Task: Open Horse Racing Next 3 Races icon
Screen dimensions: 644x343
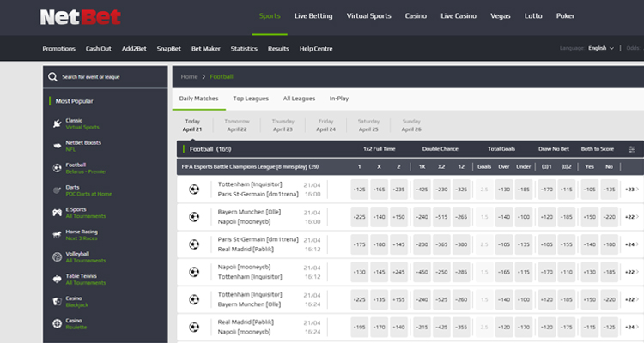Action: point(57,235)
